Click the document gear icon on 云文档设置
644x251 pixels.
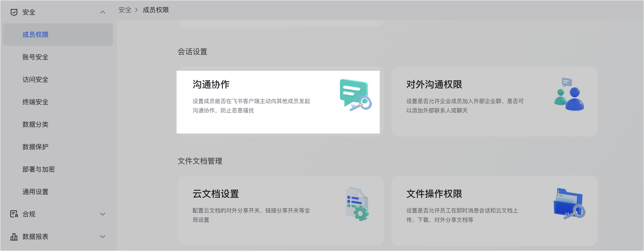[357, 204]
